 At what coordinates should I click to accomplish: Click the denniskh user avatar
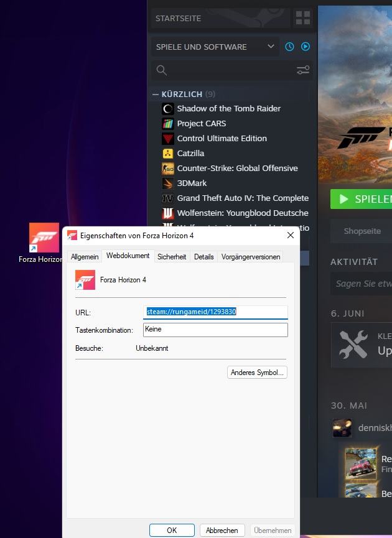pos(342,428)
